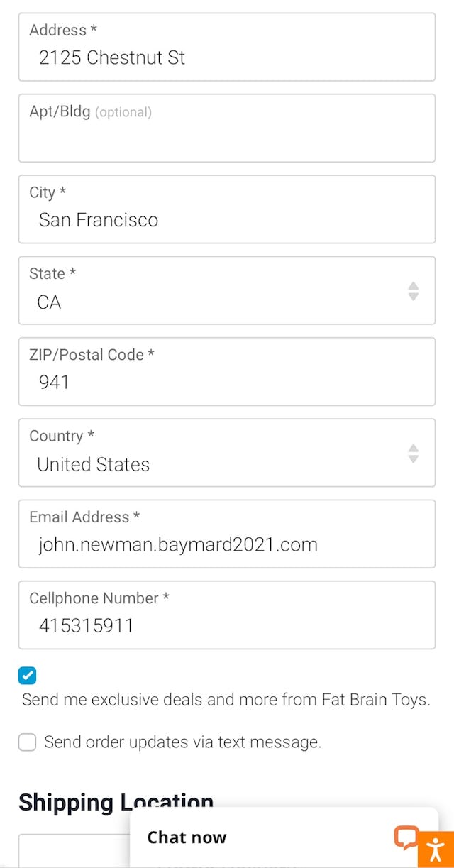This screenshot has height=868, width=454.
Task: Enable order updates via text message
Action: pos(27,742)
